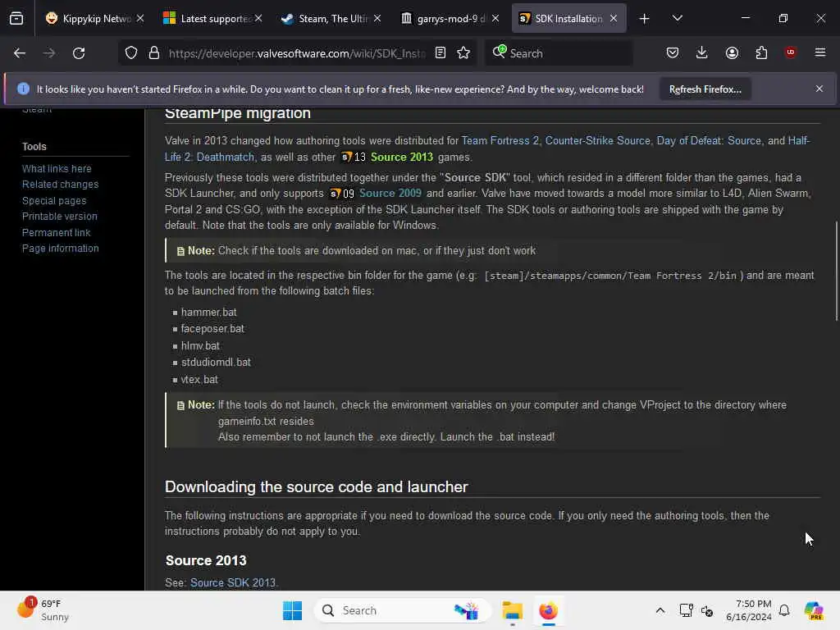Screen dimensions: 840x630
Task: Close the SDK Installation tab
Action: (x=614, y=19)
